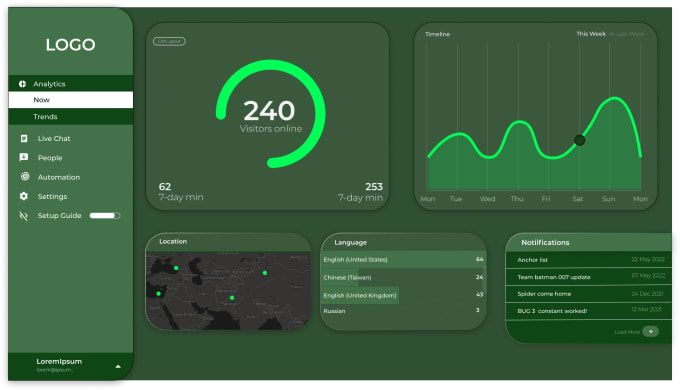Toggle the Setup Guide switch

105,216
